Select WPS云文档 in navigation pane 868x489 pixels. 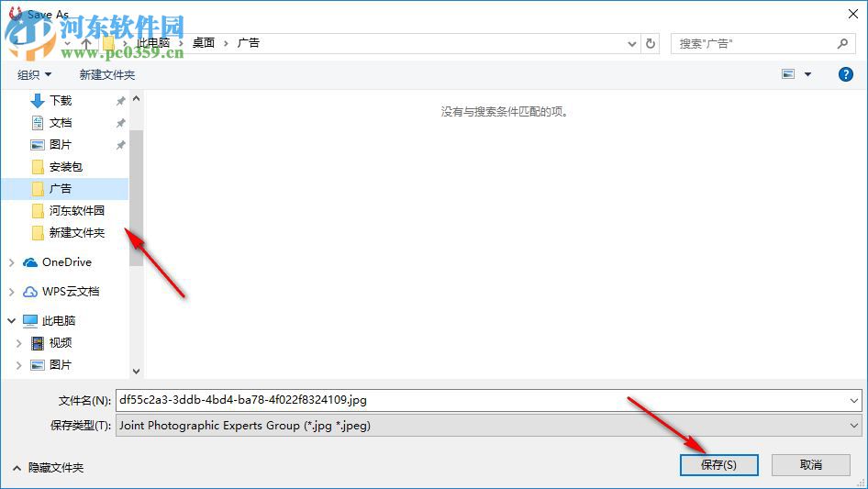pos(71,292)
